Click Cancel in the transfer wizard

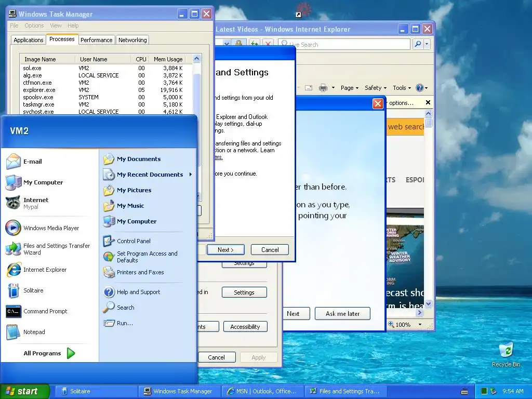tap(270, 250)
